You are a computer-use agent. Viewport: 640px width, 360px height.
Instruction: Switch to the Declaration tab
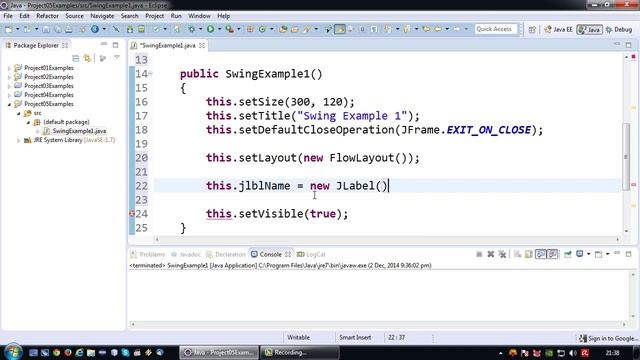226,254
